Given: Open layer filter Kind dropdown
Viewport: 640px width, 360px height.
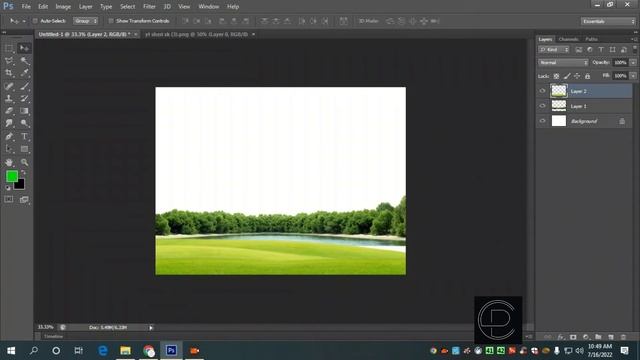Looking at the screenshot, I should (x=553, y=49).
